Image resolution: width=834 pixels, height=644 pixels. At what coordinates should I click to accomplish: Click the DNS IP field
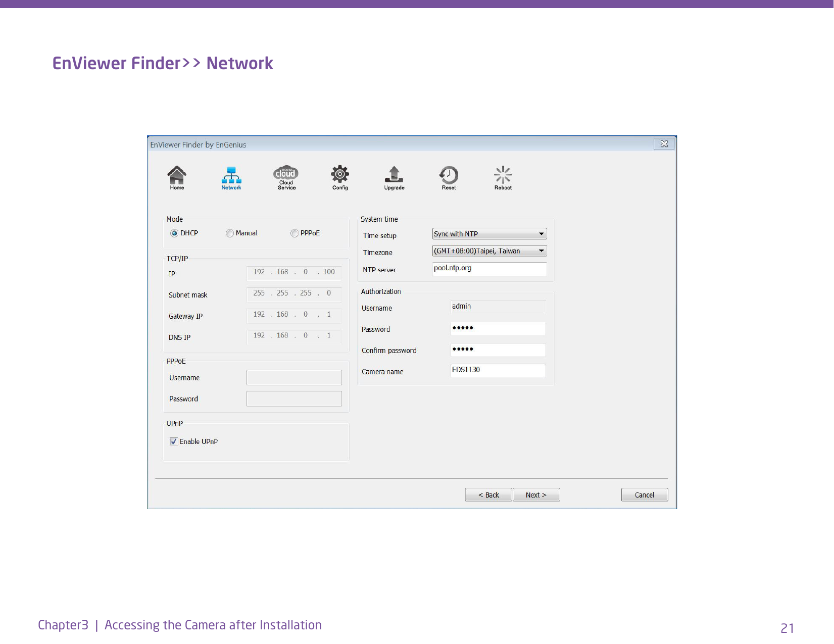(x=294, y=336)
